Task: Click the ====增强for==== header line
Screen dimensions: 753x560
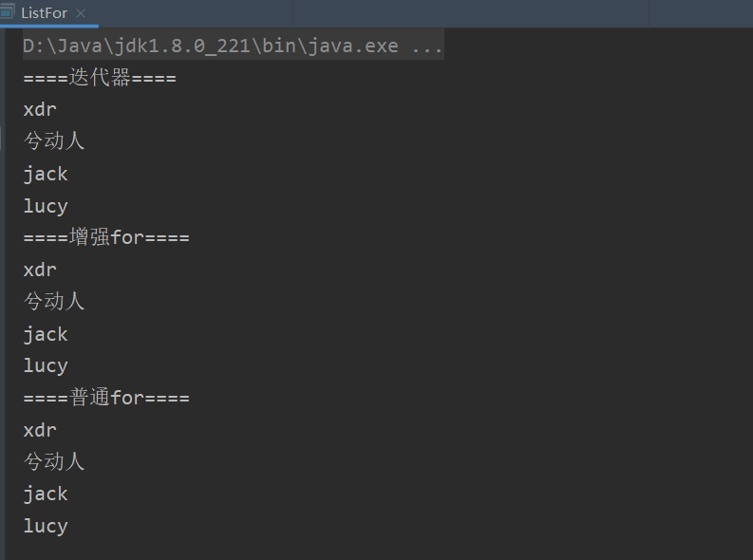Action: pyautogui.click(x=106, y=237)
